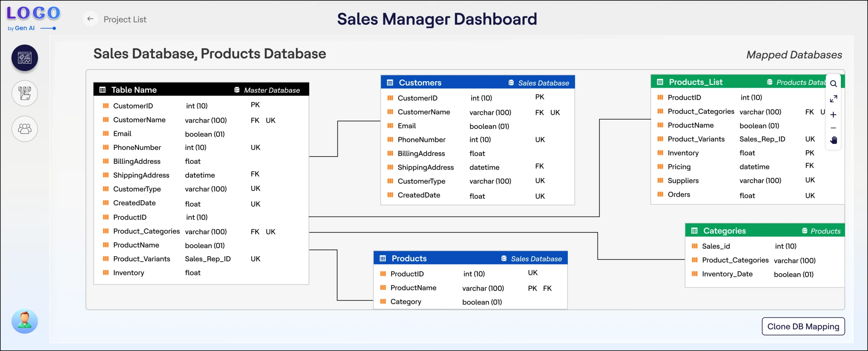The width and height of the screenshot is (868, 351).
Task: Open the users group sidebar icon
Action: pos(25,129)
